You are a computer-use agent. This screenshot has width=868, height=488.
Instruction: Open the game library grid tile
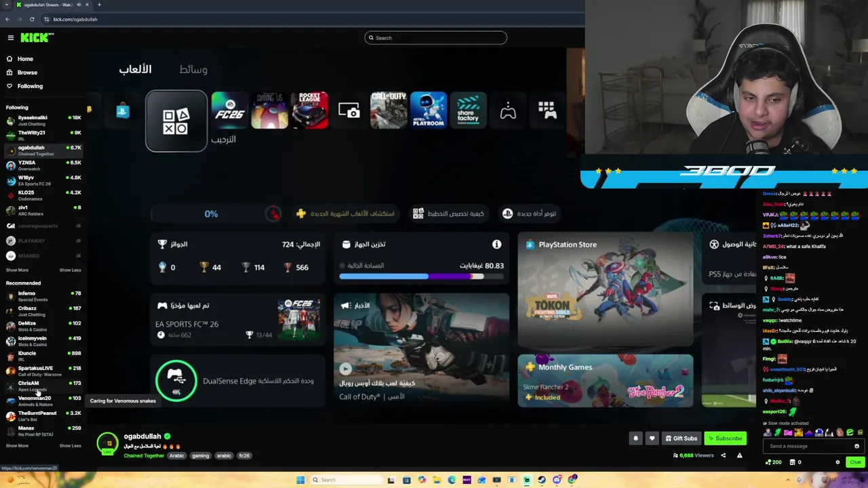(547, 110)
